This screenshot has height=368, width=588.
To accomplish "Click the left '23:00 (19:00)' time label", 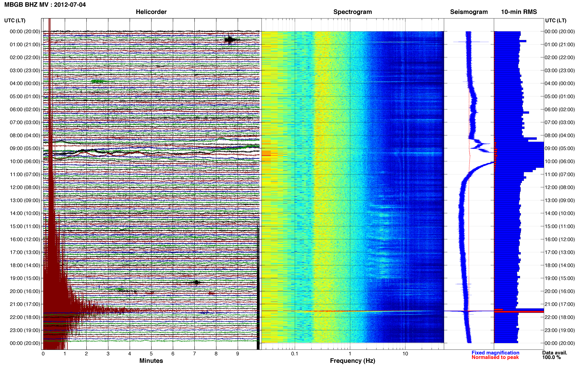I will (25, 330).
